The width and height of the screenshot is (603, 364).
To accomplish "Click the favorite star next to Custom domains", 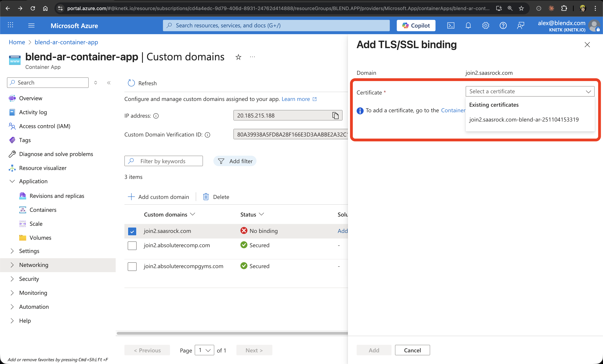I will click(x=238, y=57).
